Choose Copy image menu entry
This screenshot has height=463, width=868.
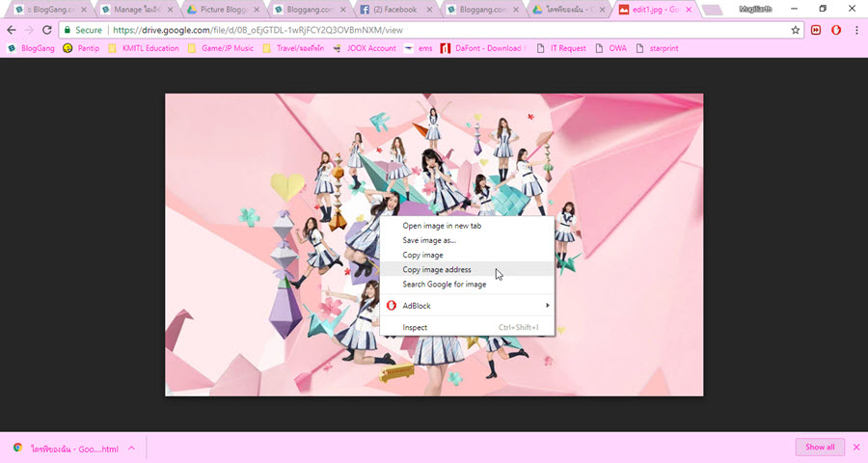[x=467, y=255]
